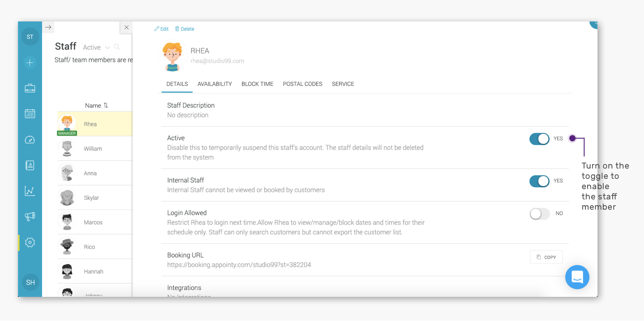This screenshot has width=644, height=321.
Task: Click the Delete link
Action: click(184, 29)
